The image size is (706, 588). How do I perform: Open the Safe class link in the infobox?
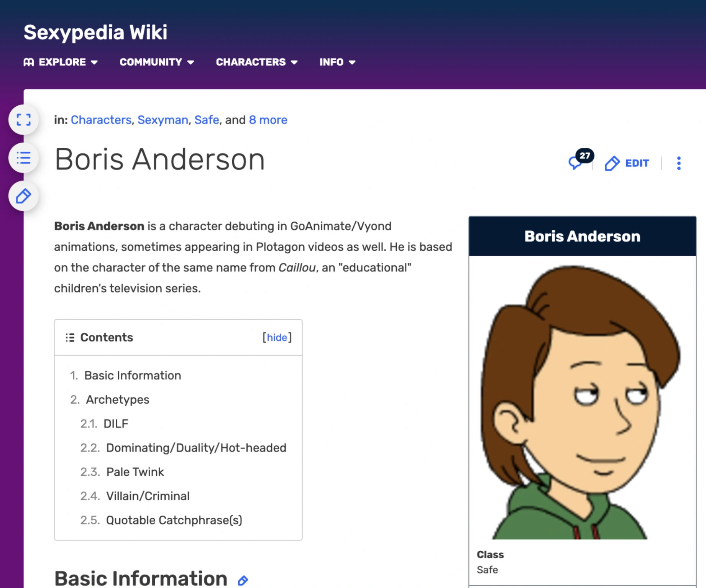(x=487, y=570)
